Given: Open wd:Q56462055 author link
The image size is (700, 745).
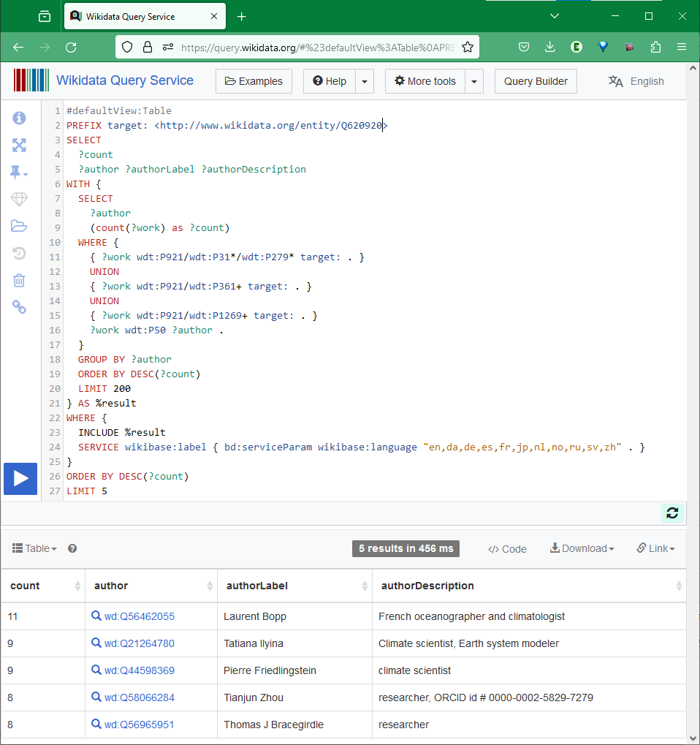Looking at the screenshot, I should pos(139,616).
